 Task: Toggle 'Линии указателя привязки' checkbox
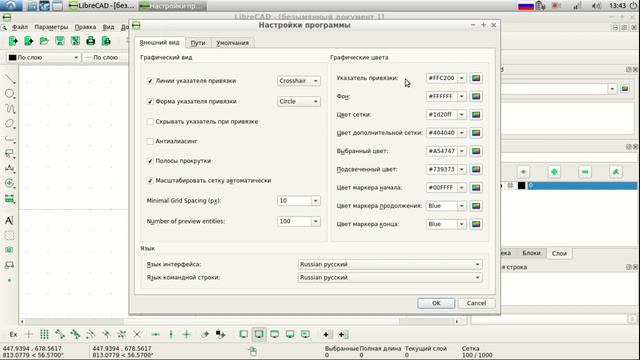tap(150, 81)
